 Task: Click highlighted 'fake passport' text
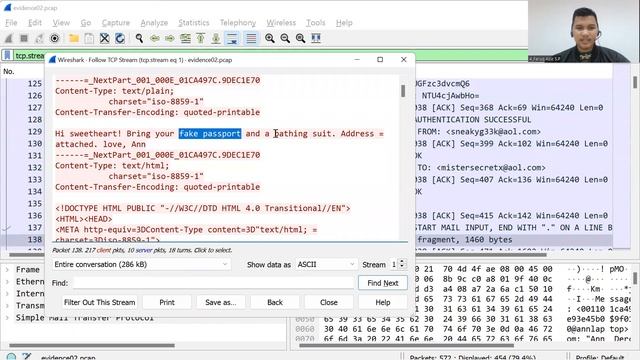coord(210,133)
